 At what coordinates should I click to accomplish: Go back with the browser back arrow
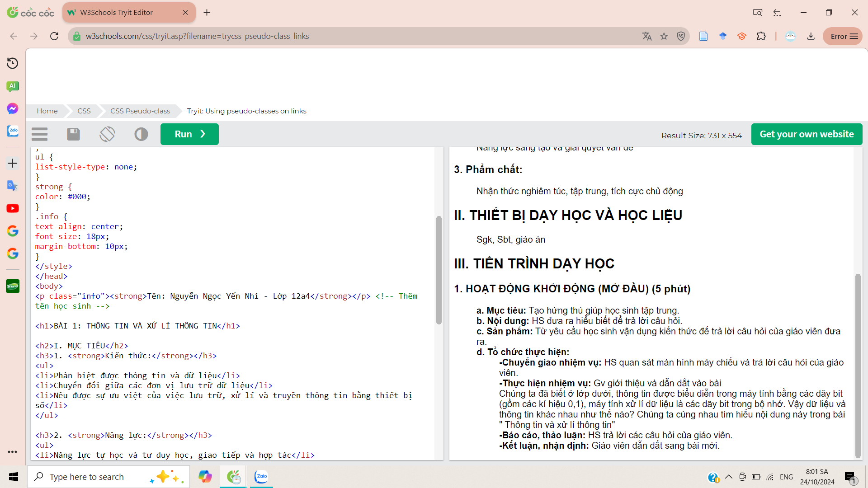[x=14, y=36]
